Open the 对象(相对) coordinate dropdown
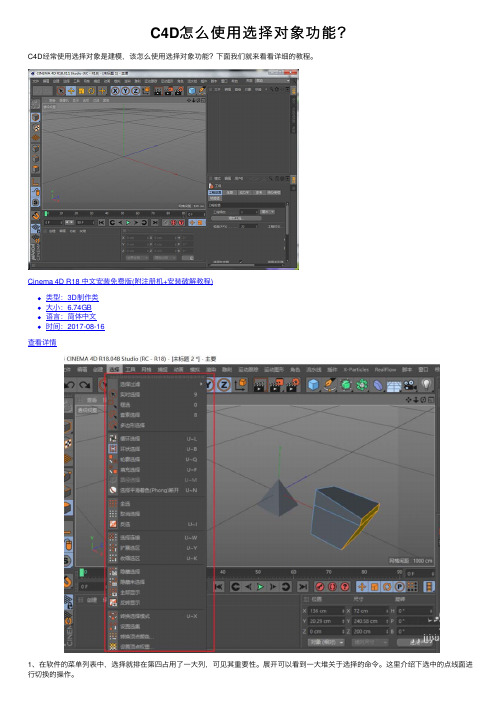Image resolution: width=504 pixels, height=713 pixels. [x=327, y=642]
